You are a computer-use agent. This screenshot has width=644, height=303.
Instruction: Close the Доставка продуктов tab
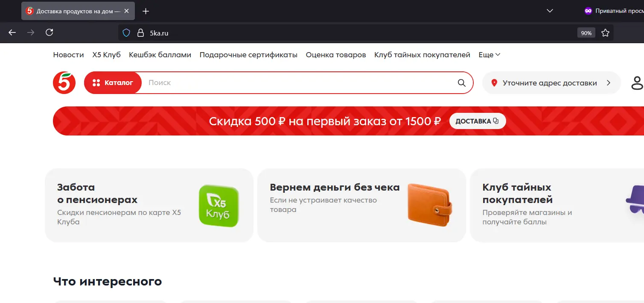pos(126,11)
